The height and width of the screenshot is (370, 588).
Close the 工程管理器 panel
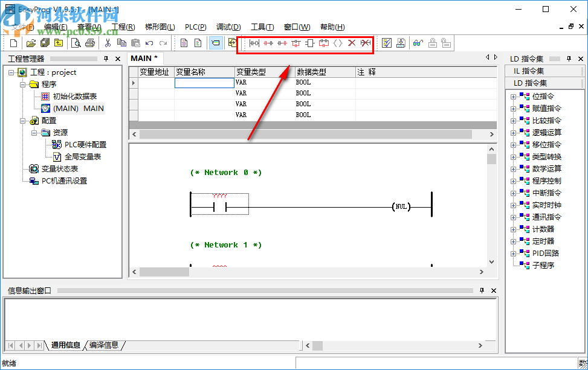click(118, 59)
